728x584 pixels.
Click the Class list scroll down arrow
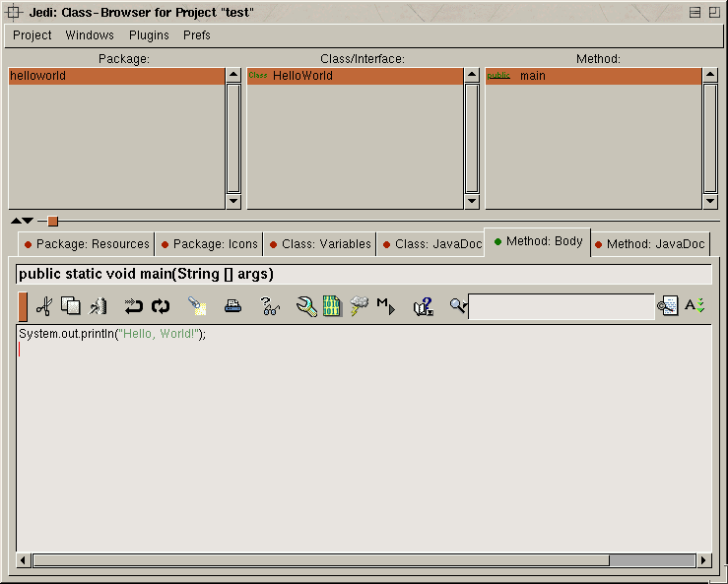[472, 201]
